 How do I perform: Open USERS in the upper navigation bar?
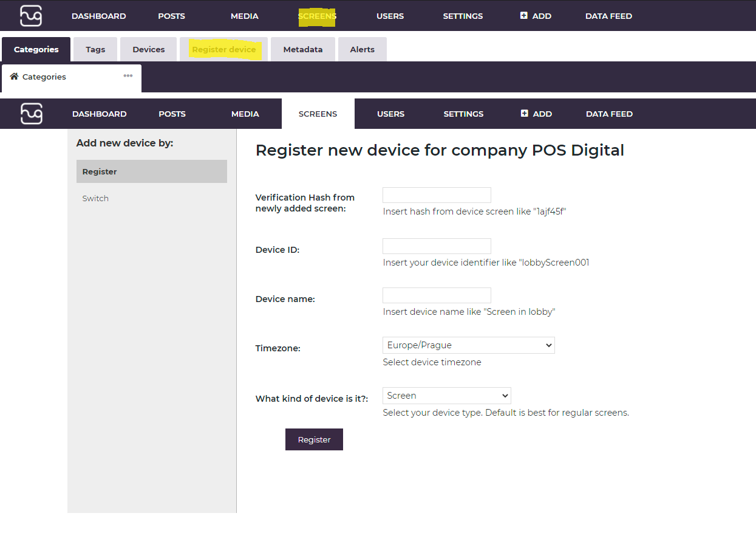click(x=390, y=16)
